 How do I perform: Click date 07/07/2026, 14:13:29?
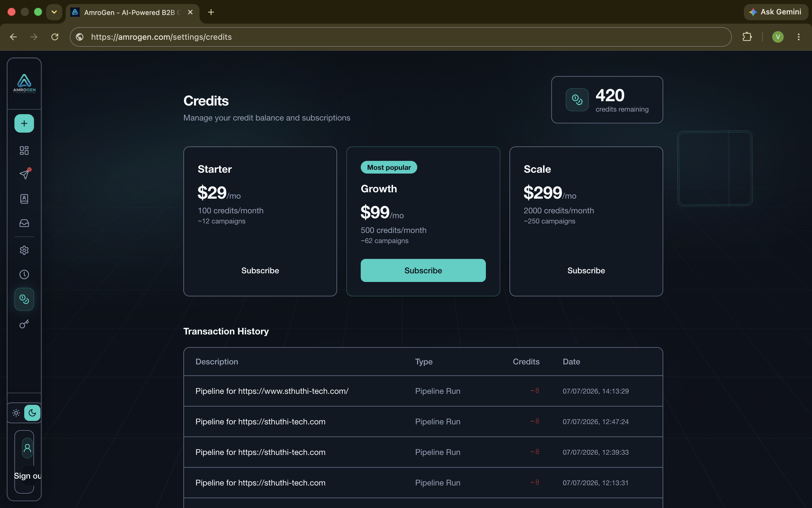(x=595, y=391)
